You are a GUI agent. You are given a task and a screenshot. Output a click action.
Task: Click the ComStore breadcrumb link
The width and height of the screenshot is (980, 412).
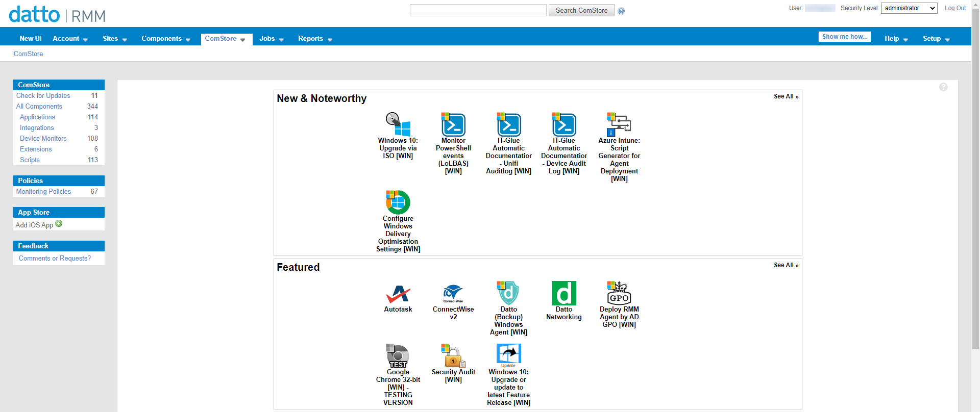tap(28, 54)
